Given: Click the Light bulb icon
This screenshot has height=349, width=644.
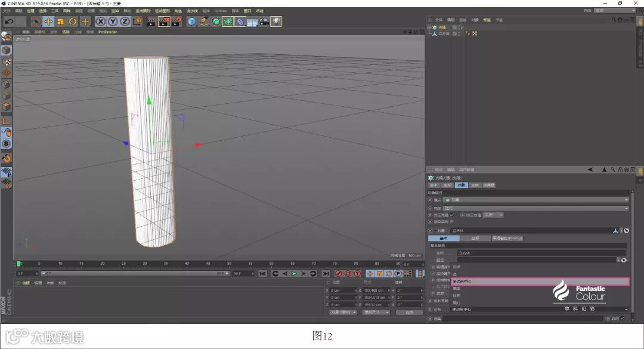Looking at the screenshot, I should pyautogui.click(x=276, y=21).
